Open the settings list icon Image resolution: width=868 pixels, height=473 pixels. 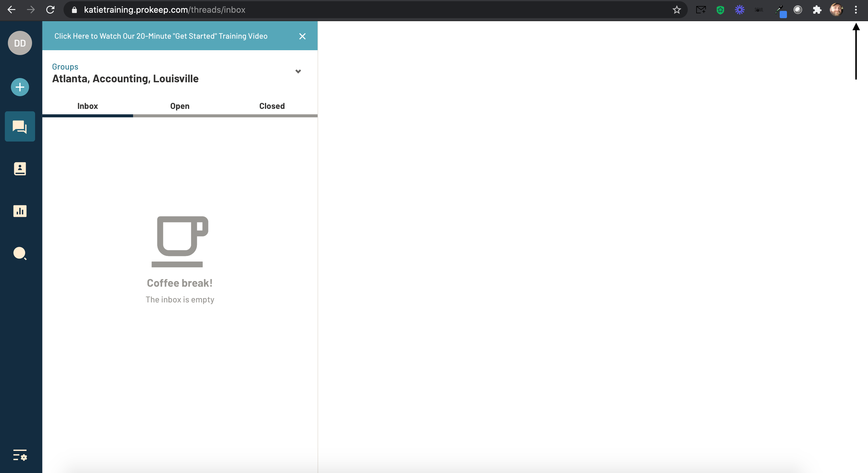coord(20,455)
